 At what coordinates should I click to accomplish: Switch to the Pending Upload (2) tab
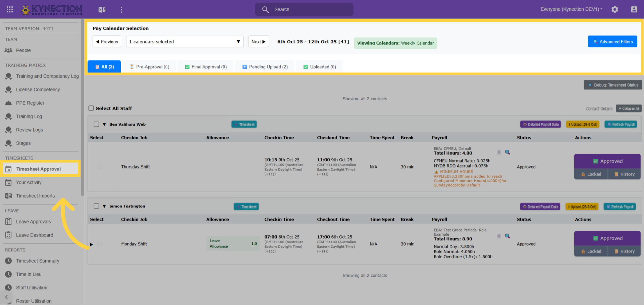click(x=265, y=67)
